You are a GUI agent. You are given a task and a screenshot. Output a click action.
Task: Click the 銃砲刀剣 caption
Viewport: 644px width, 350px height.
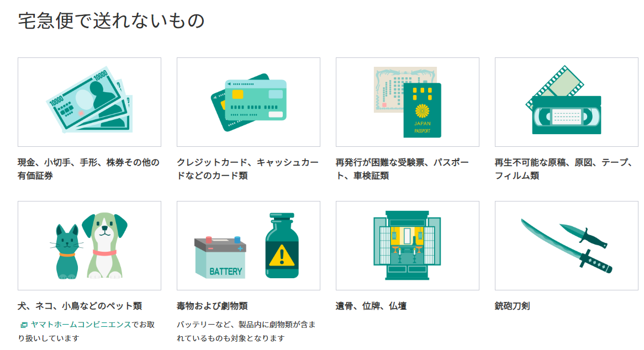coord(512,306)
